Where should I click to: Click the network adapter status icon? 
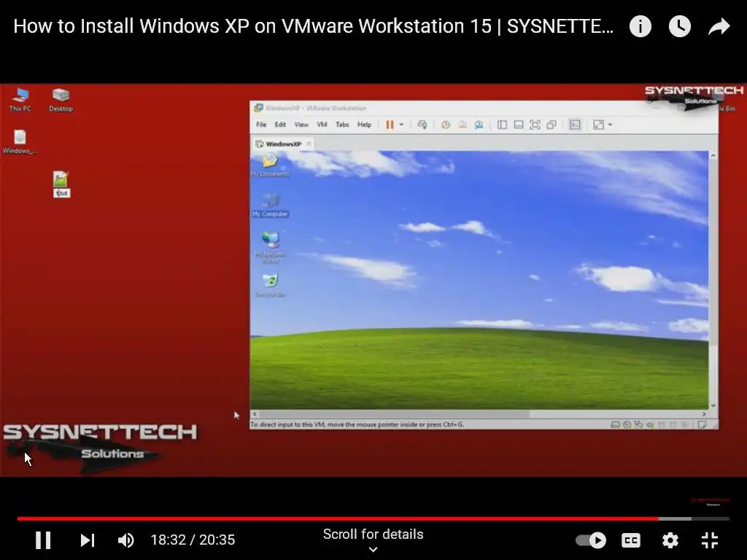pyautogui.click(x=638, y=424)
